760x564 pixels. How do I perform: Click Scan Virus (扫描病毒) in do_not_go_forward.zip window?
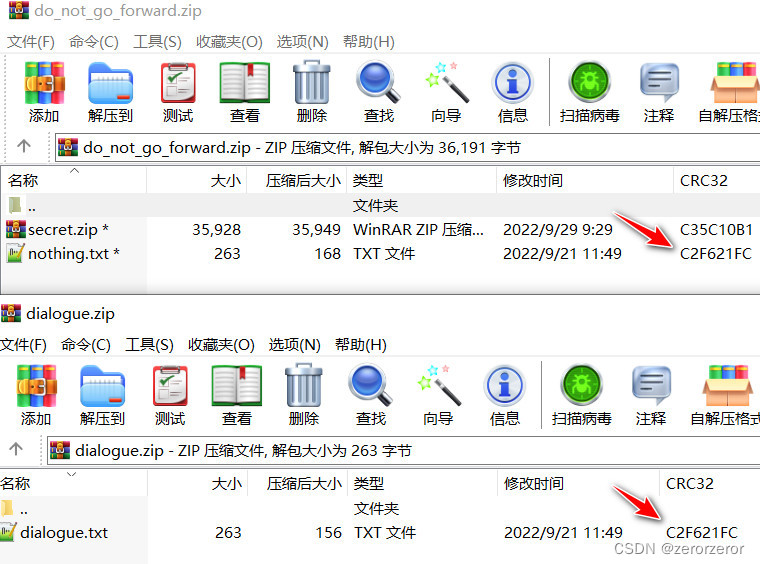[589, 92]
